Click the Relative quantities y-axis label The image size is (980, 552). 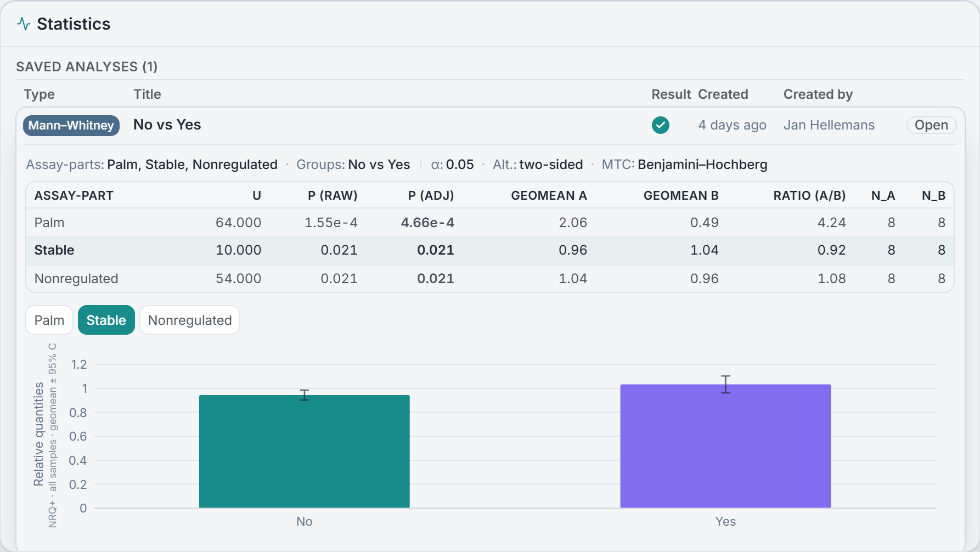click(38, 435)
